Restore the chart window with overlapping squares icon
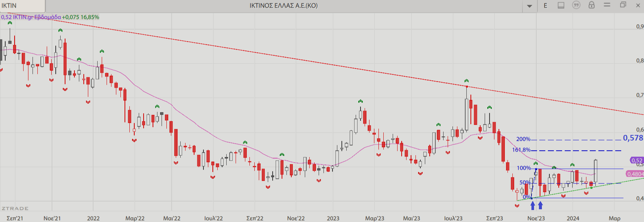This screenshot has height=222, width=644. click(623, 5)
